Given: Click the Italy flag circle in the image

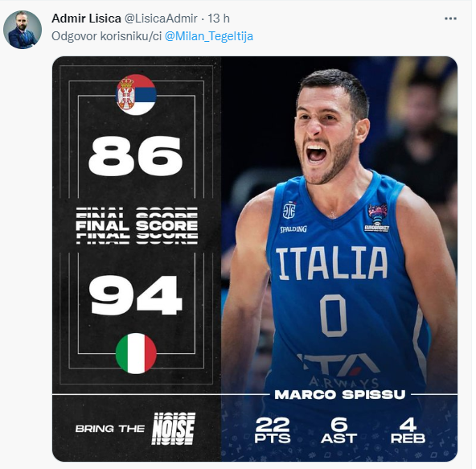Looking at the screenshot, I should coord(136,353).
